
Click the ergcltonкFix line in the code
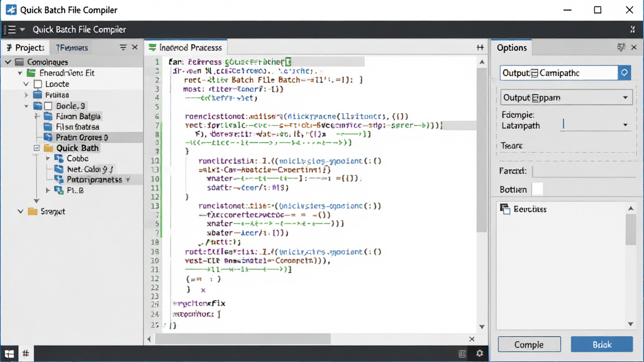tap(199, 304)
